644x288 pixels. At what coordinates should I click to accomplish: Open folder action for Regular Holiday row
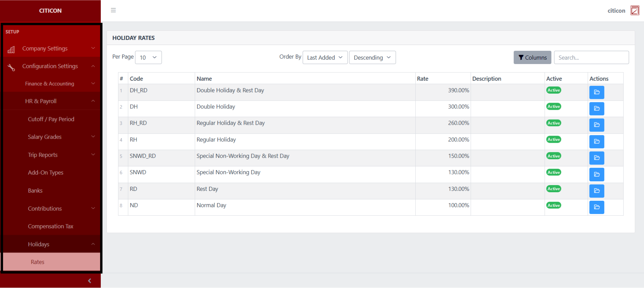596,141
